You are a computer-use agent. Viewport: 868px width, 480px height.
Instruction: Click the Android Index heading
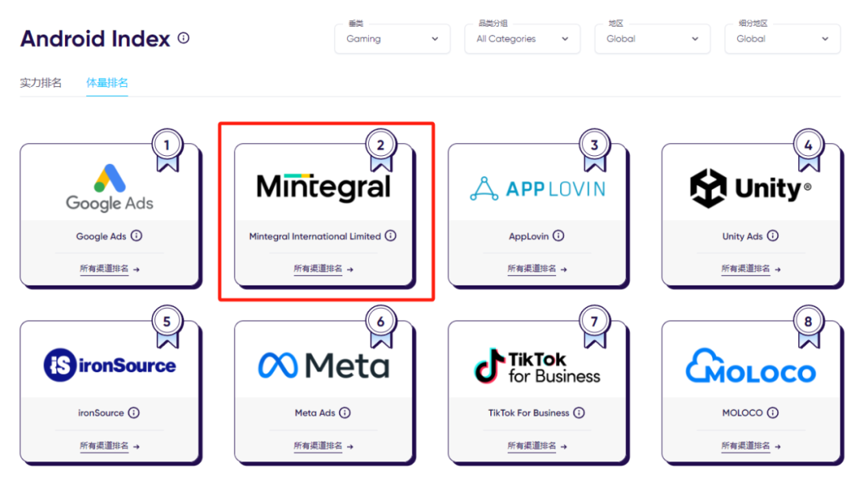click(95, 39)
